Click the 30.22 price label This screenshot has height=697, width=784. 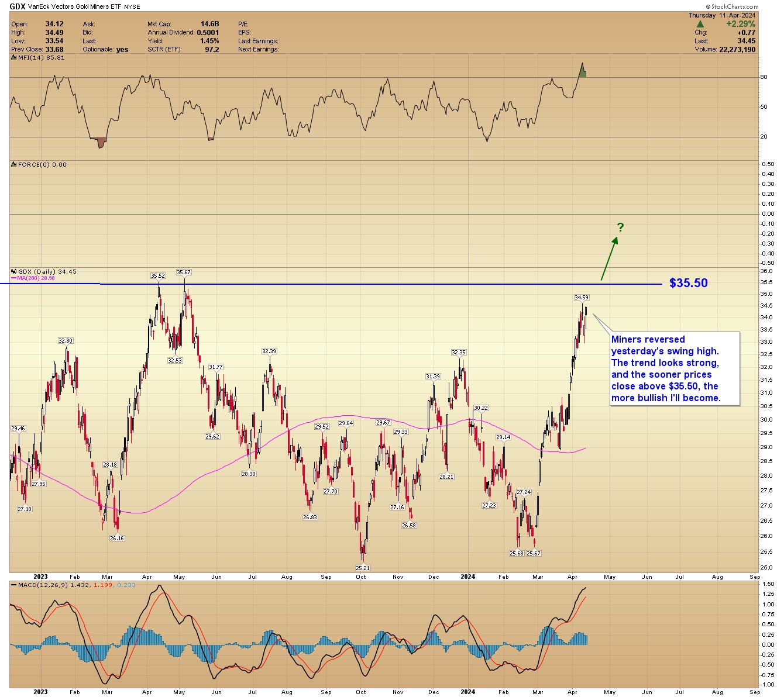point(481,408)
